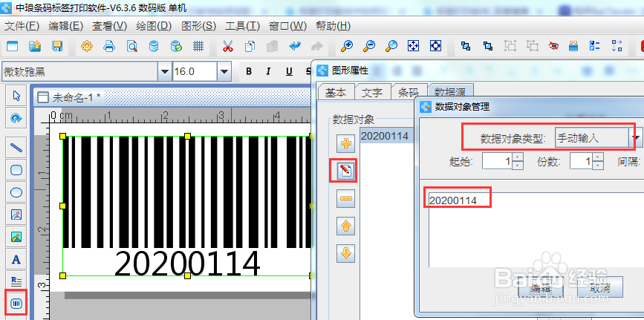
Task: Click the crossed-out eye icon
Action: click(553, 46)
